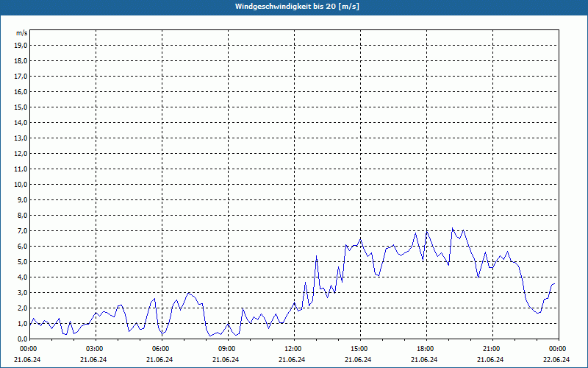Select the 16,0 y-axis label
The width and height of the screenshot is (588, 368).
(21, 91)
